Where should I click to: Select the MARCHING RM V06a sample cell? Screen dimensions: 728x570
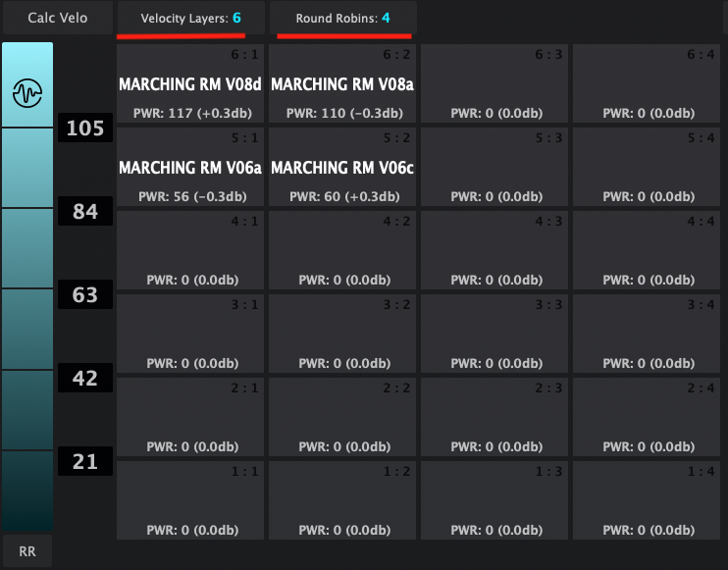point(190,168)
